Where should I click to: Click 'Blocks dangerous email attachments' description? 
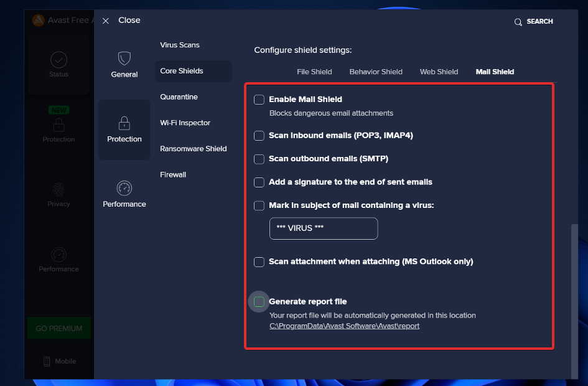coord(331,113)
